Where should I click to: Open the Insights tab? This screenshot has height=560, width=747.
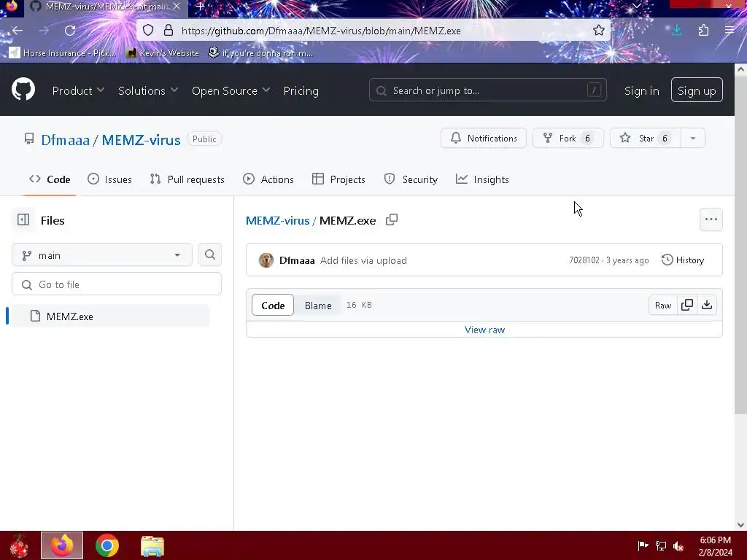tap(482, 179)
